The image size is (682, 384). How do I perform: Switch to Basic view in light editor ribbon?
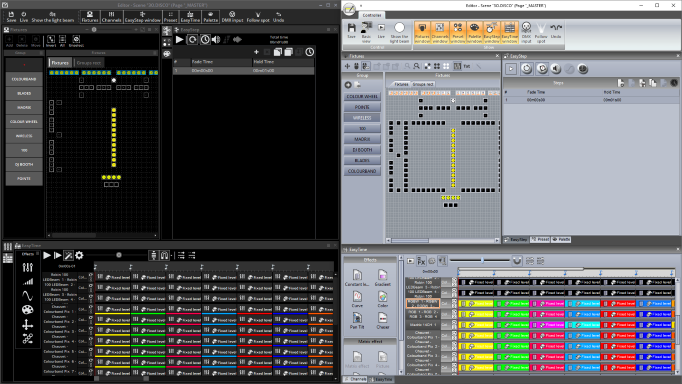click(x=366, y=33)
